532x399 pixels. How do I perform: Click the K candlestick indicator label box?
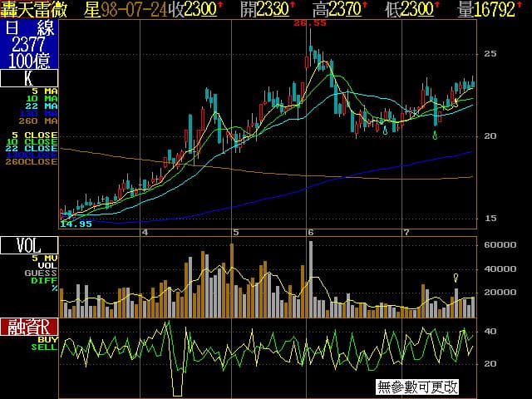pyautogui.click(x=29, y=79)
